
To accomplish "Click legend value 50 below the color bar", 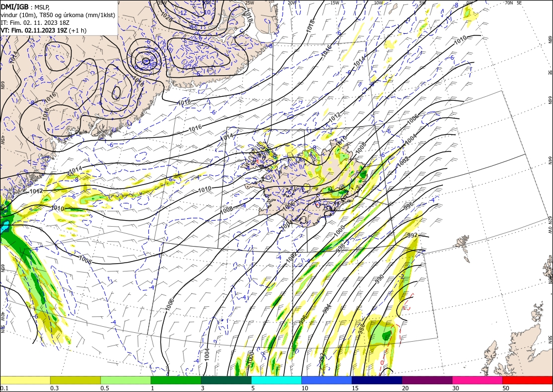I will (506, 388).
